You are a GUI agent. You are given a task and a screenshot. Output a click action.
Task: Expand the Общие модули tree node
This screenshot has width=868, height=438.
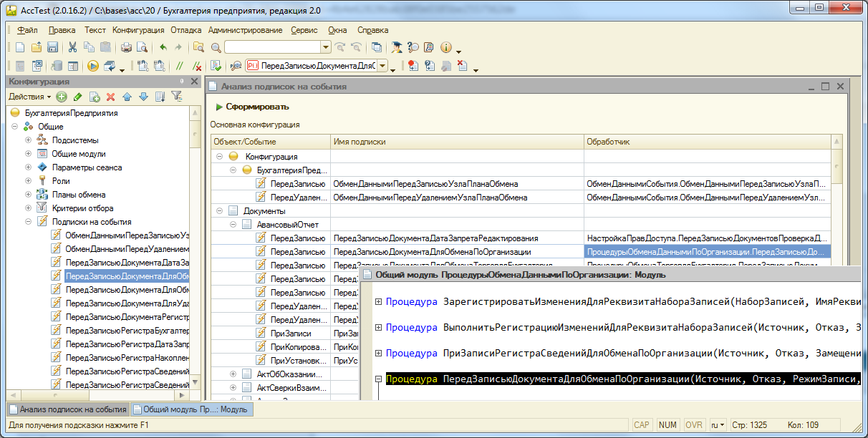tap(28, 154)
